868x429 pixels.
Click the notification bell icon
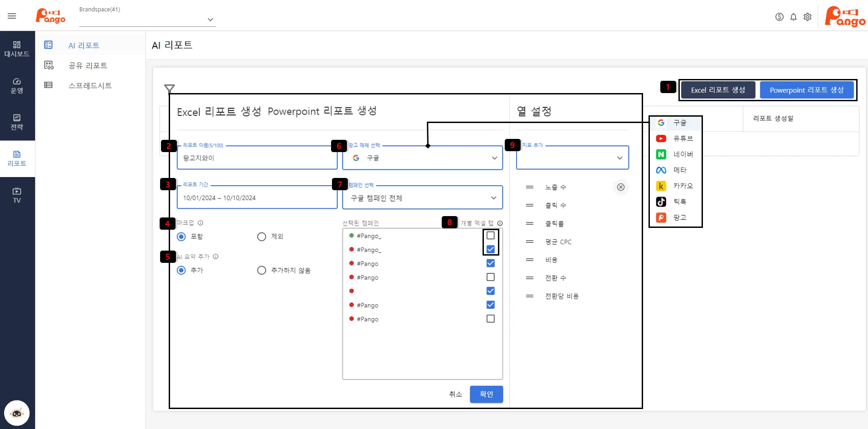click(793, 17)
